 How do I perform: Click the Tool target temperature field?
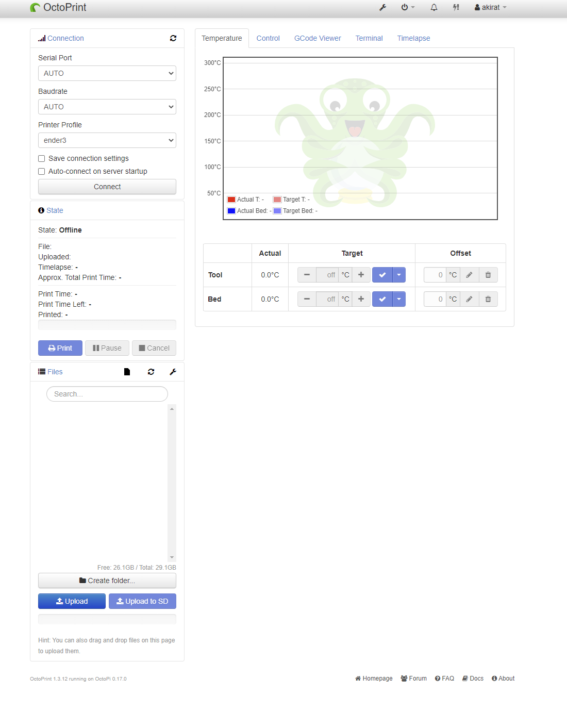[327, 275]
